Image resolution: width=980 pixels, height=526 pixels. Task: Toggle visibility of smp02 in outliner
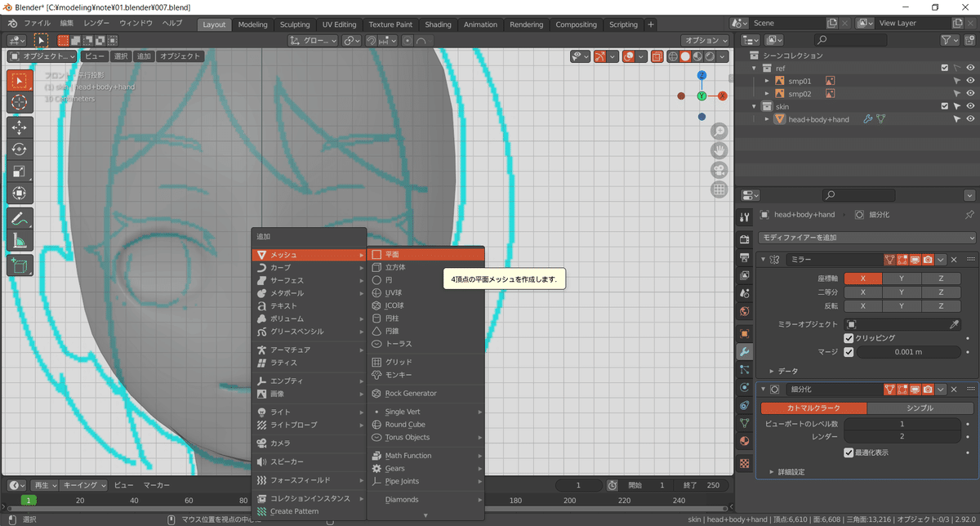970,94
